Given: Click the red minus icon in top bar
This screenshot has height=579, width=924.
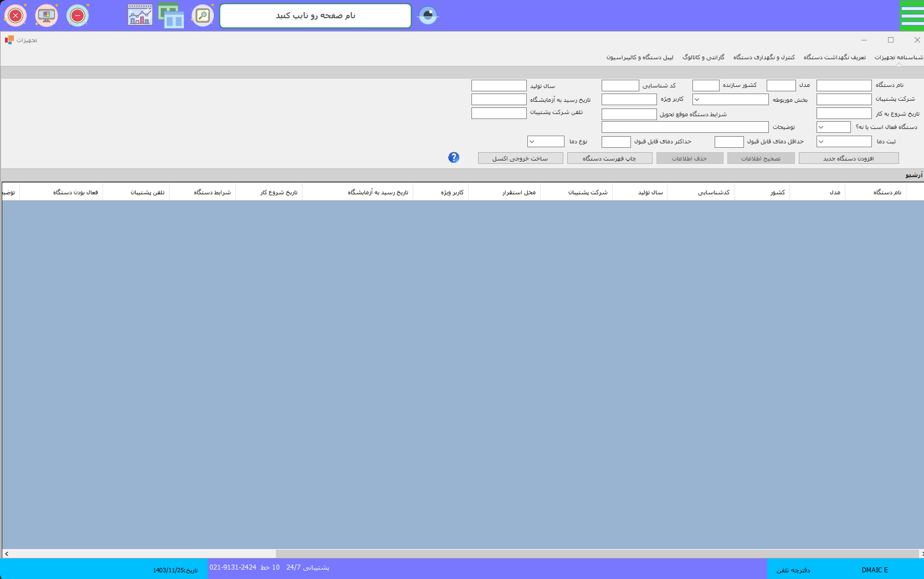Looking at the screenshot, I should [78, 15].
